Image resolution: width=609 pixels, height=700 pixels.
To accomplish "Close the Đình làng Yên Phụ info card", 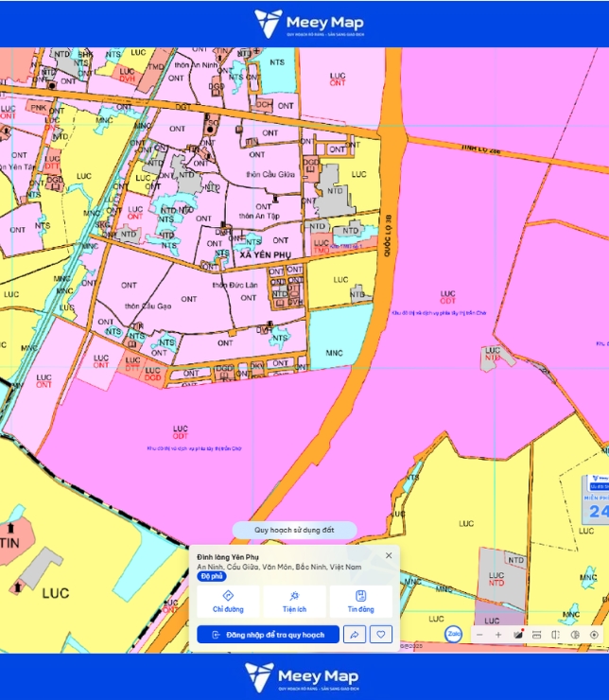I will [x=389, y=555].
